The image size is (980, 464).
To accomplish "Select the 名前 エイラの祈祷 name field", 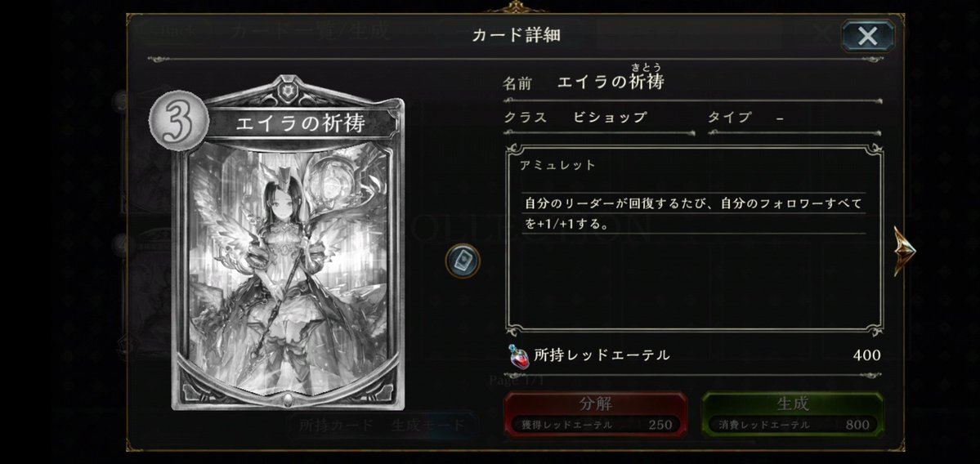I will pos(691,81).
